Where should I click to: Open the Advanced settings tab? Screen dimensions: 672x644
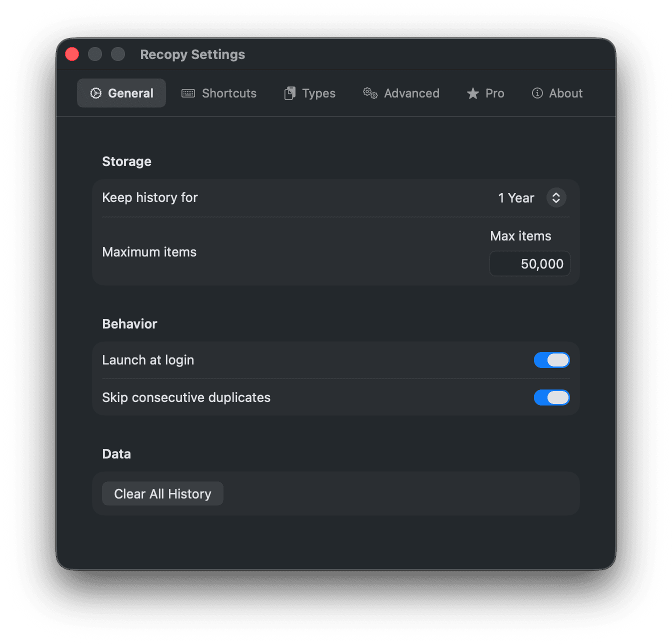click(x=400, y=93)
